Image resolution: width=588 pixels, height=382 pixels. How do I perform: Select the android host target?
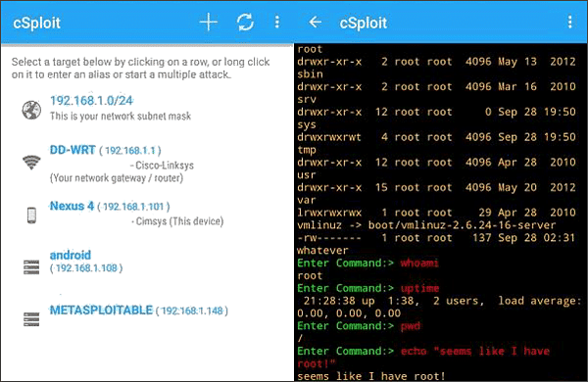click(x=147, y=262)
